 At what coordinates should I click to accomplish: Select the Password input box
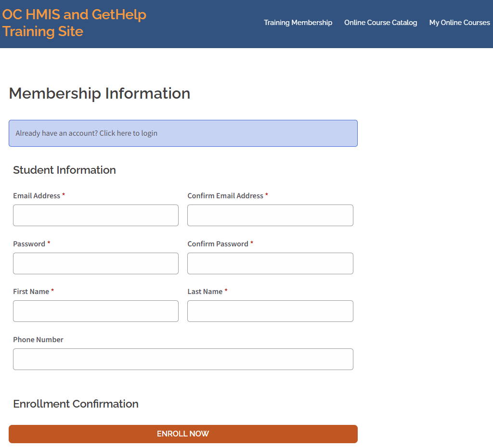pos(96,263)
